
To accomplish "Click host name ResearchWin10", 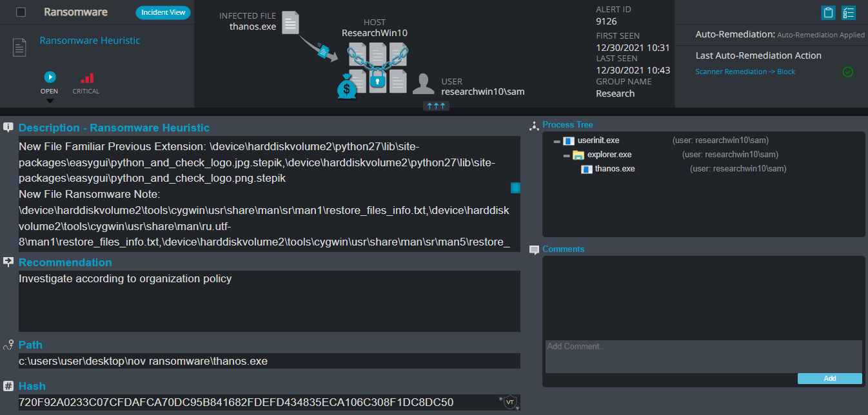I will 375,33.
